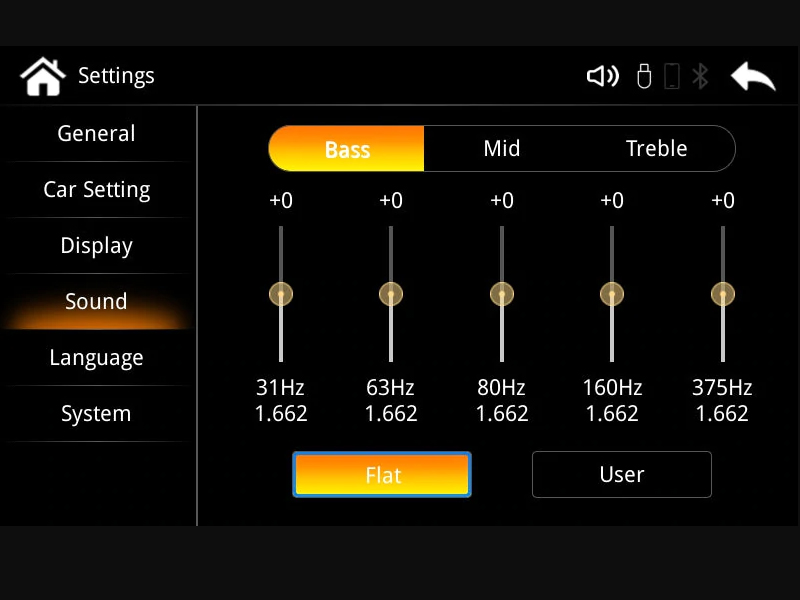The image size is (800, 600).
Task: Switch to the Treble equalizer tab
Action: point(656,149)
